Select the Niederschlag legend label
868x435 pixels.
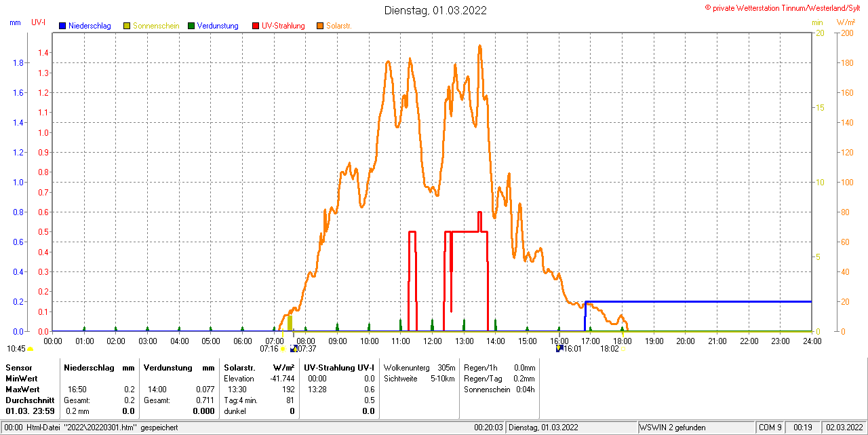coord(90,26)
